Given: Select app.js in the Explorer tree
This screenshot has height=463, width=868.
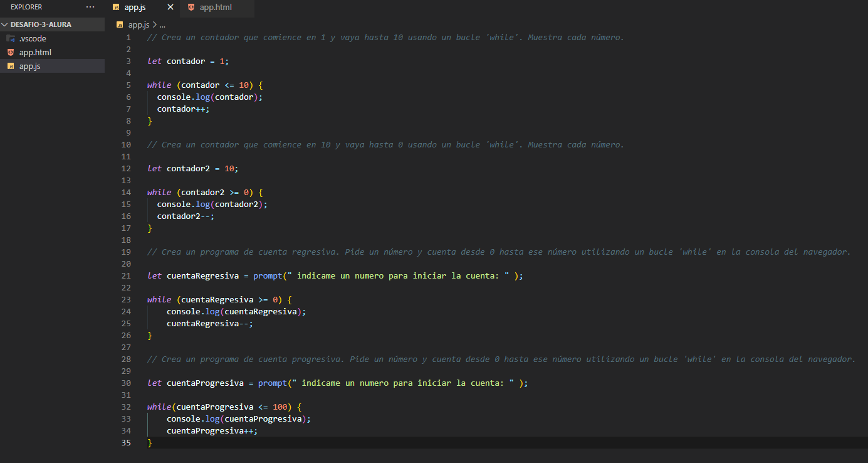Looking at the screenshot, I should [52, 66].
